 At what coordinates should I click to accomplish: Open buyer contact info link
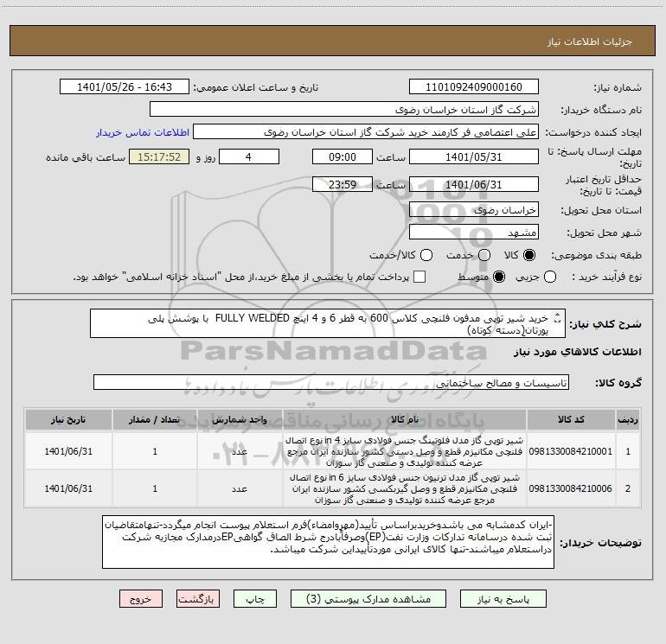(x=143, y=132)
